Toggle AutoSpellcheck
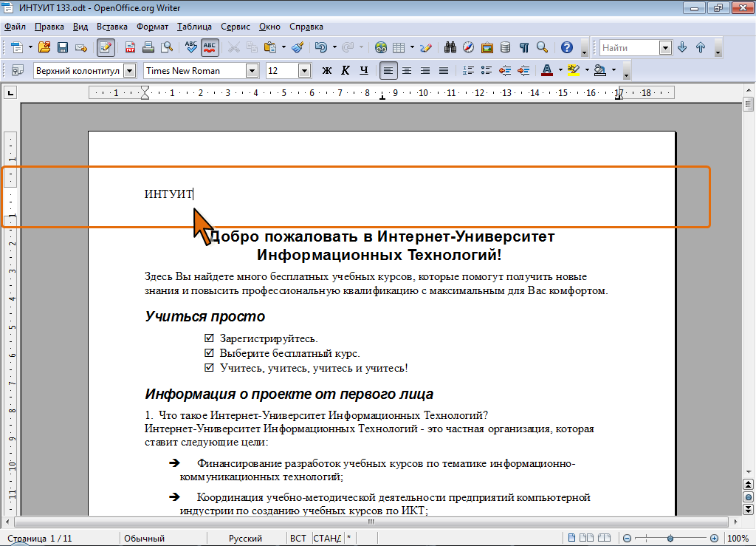 (210, 47)
